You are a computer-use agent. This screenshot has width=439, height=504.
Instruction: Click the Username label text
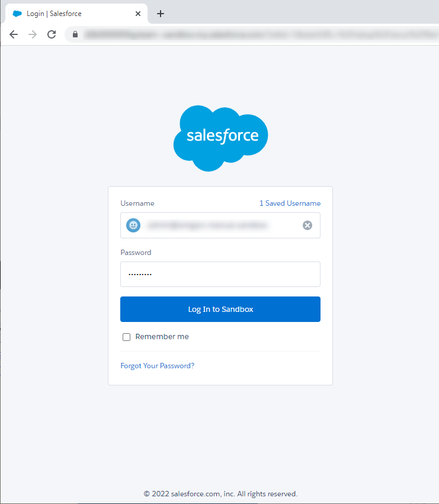point(137,203)
